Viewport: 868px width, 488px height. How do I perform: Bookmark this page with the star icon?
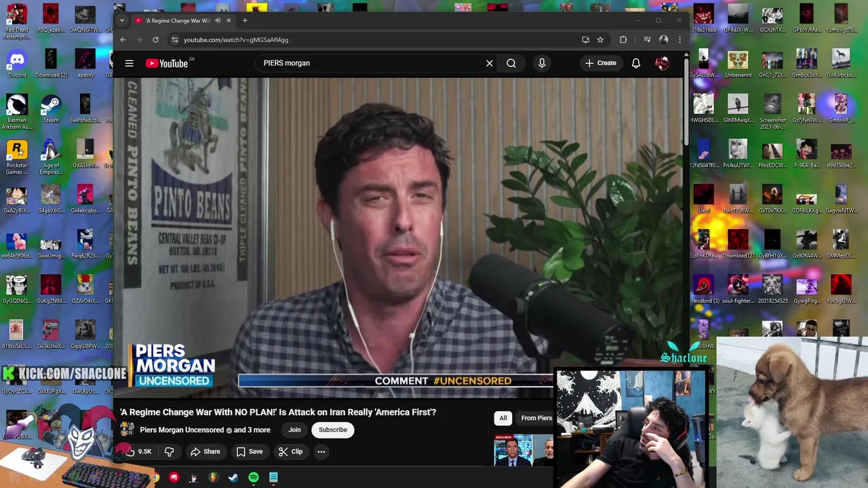coord(600,40)
